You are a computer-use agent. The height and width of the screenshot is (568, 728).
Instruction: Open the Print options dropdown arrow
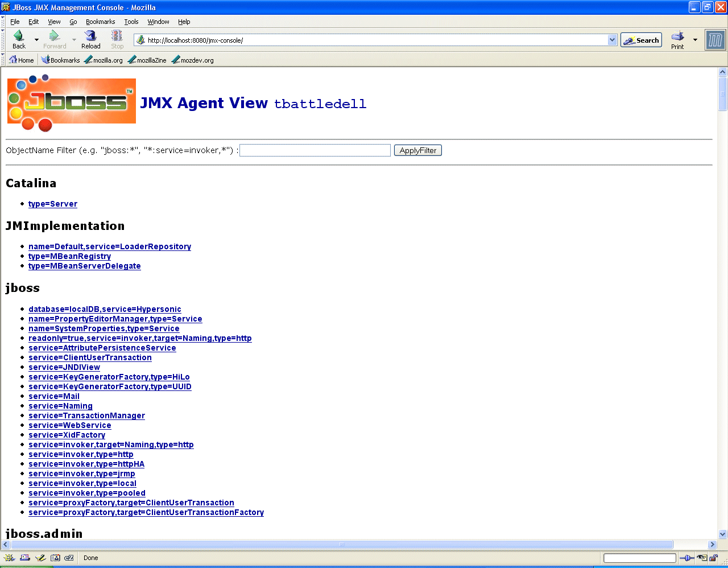tap(695, 40)
